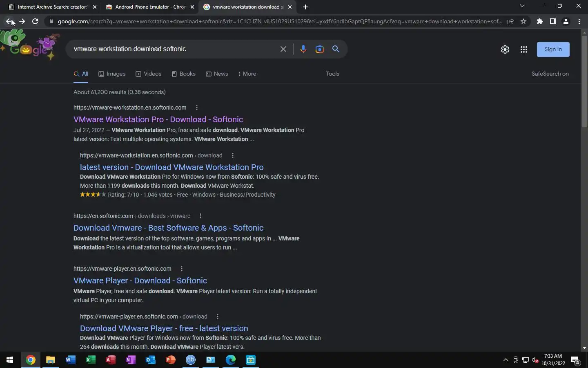
Task: Click the page vertical scrollbar thumb
Action: click(584, 82)
